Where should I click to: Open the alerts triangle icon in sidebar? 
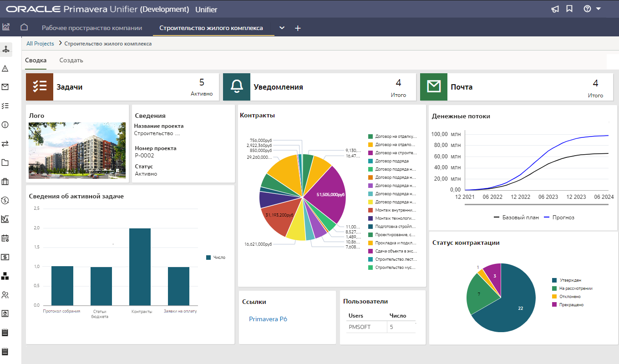point(5,68)
